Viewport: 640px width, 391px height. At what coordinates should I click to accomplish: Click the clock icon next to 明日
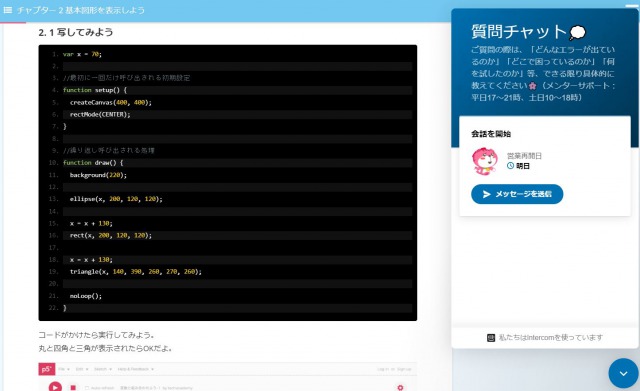click(x=510, y=166)
